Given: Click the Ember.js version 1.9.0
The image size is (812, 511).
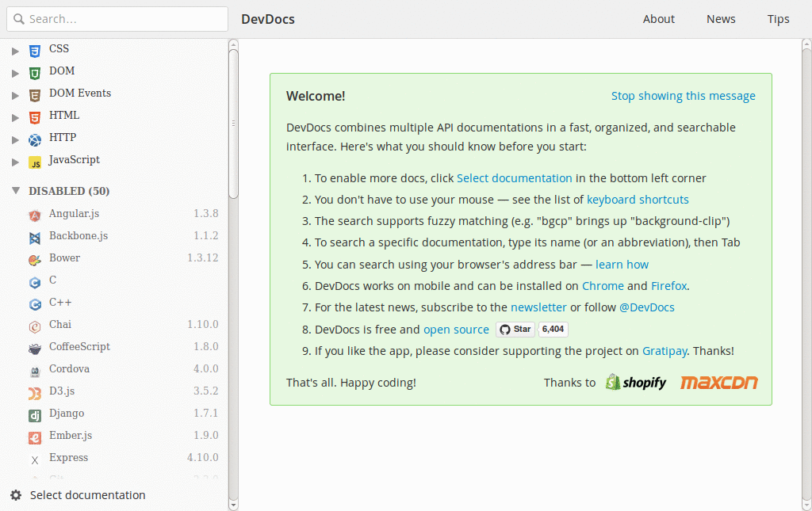Looking at the screenshot, I should (205, 435).
